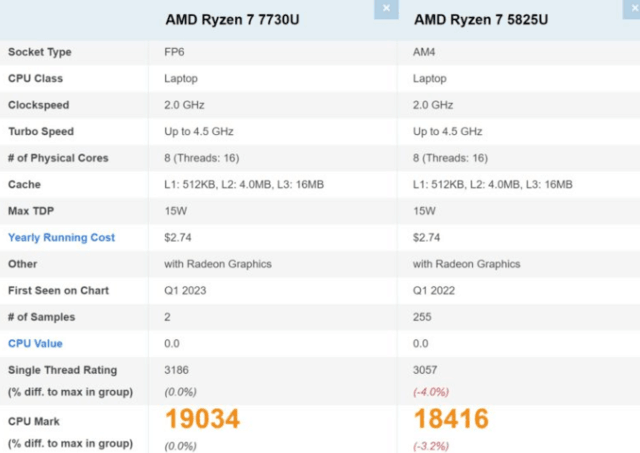
Task: Click the 255 samples value
Action: click(422, 317)
